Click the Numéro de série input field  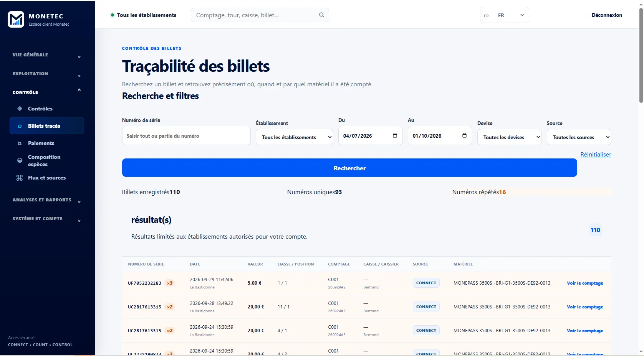[186, 135]
